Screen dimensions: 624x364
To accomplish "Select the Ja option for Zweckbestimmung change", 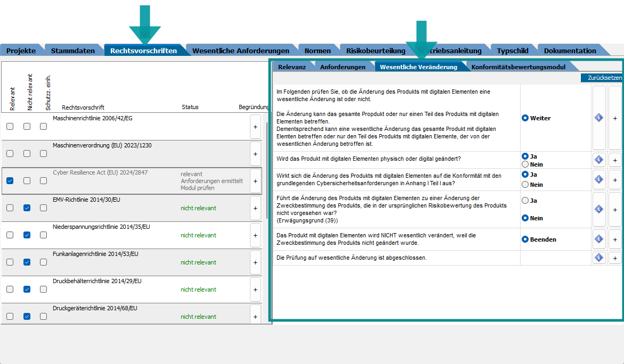I will [x=525, y=201].
